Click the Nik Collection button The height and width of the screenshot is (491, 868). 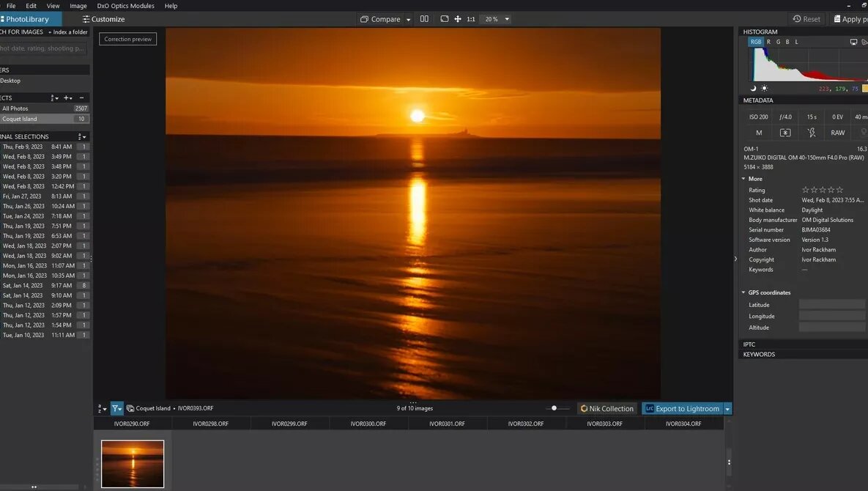tap(607, 408)
